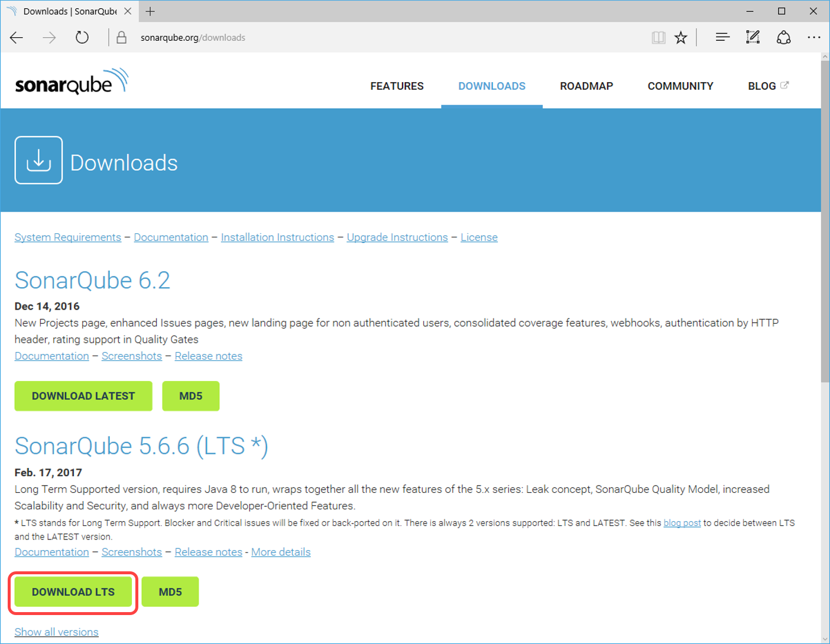Click the padlock site security icon
The image size is (830, 644).
pos(121,38)
